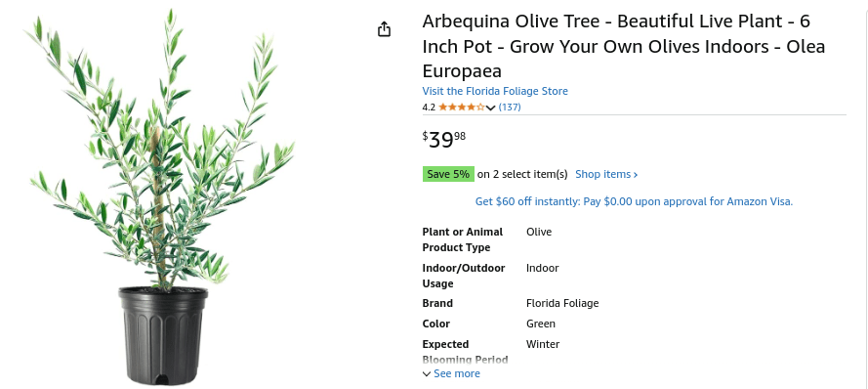This screenshot has height=389, width=868.
Task: Click the black pot in product photo
Action: [x=163, y=335]
